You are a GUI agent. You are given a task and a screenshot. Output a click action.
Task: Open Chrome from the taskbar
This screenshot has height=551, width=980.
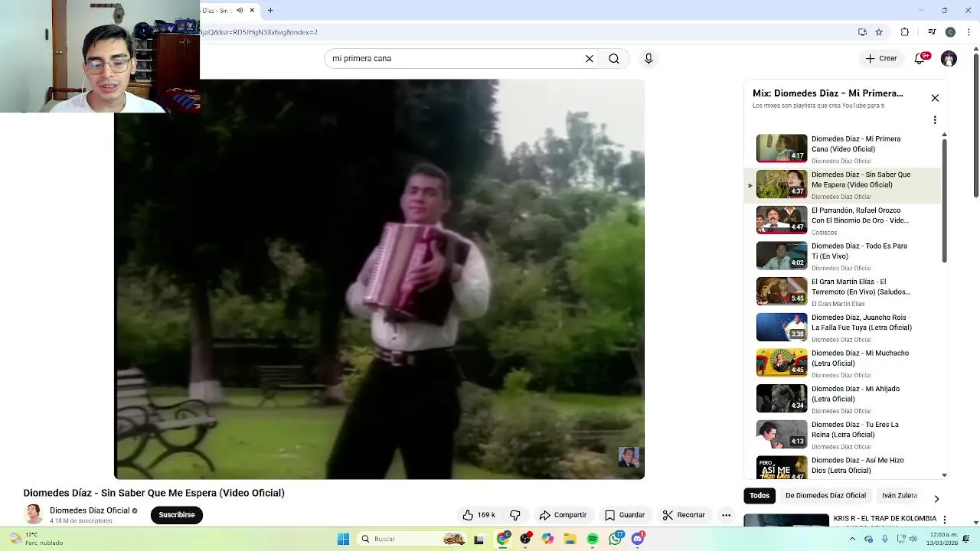[503, 539]
